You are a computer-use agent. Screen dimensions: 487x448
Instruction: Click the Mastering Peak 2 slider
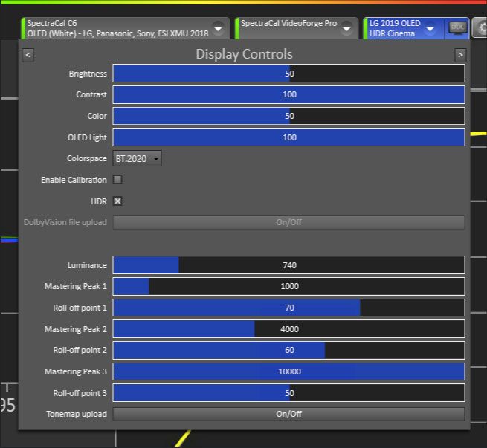(x=288, y=329)
